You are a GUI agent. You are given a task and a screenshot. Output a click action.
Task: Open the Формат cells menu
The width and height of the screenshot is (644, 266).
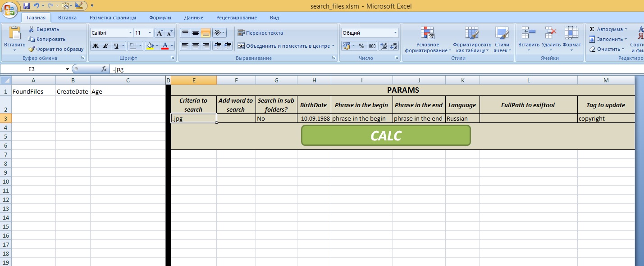pyautogui.click(x=572, y=39)
